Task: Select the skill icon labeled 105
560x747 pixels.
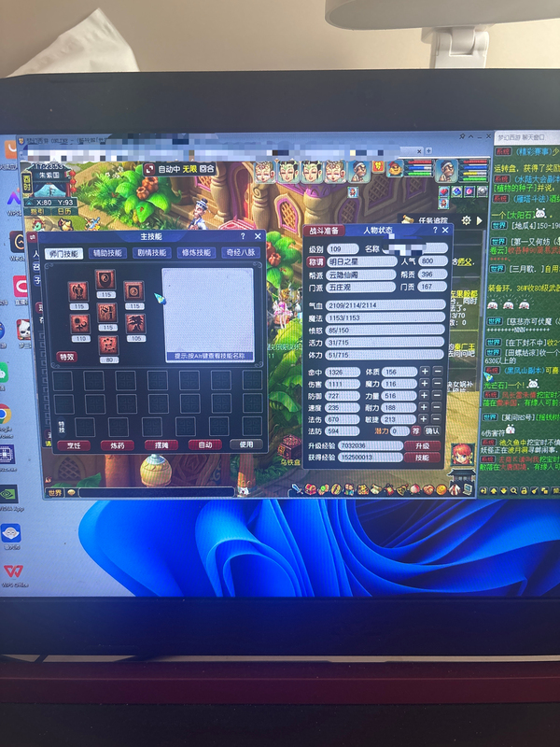Action: pyautogui.click(x=135, y=323)
